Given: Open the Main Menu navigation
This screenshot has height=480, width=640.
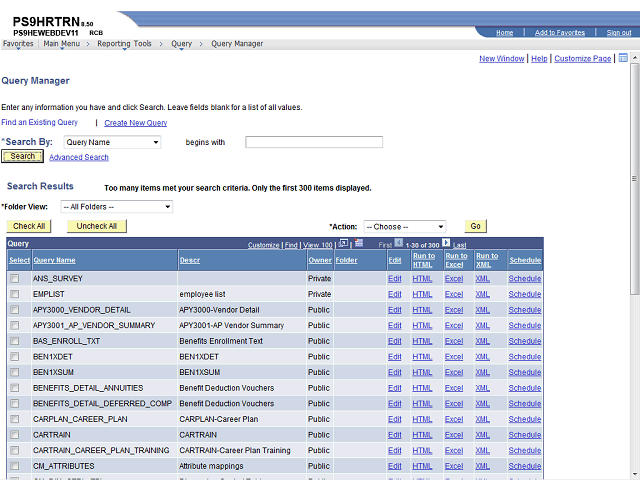Looking at the screenshot, I should [62, 44].
